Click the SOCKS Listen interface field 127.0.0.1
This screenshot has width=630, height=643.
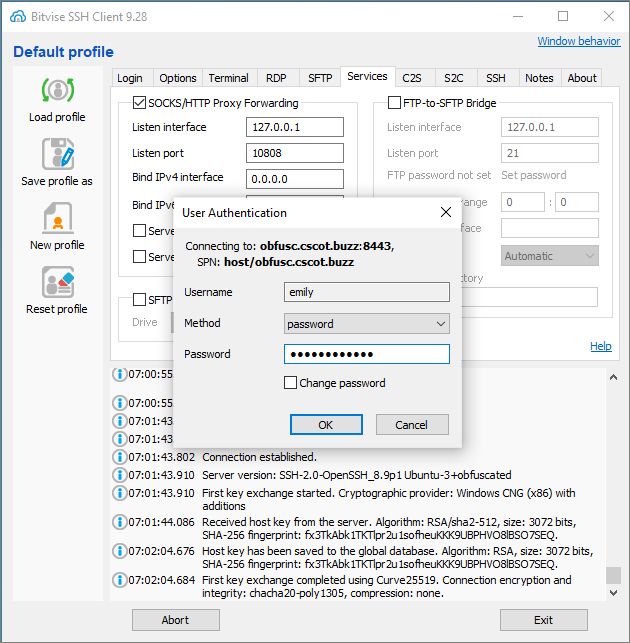(294, 127)
